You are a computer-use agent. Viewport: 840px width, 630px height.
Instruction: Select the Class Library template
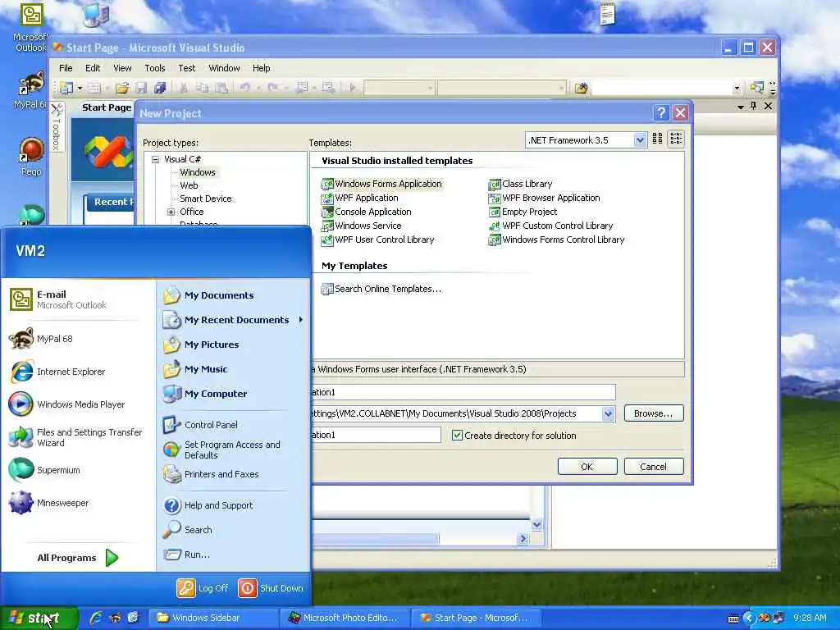click(x=520, y=184)
